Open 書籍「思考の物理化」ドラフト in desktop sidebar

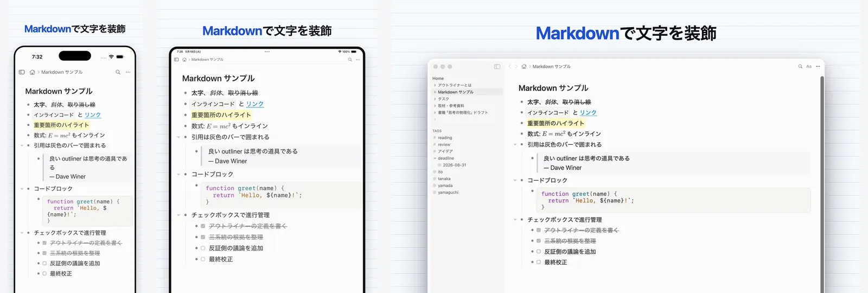click(463, 113)
